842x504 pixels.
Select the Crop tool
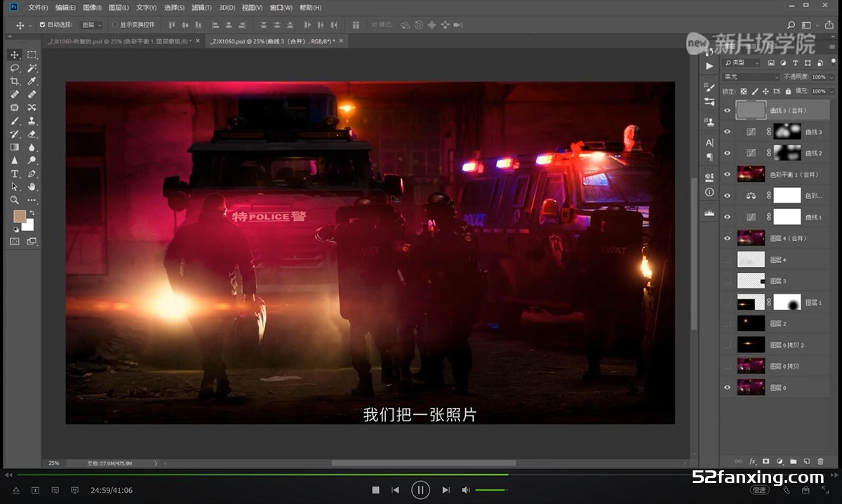(x=15, y=81)
